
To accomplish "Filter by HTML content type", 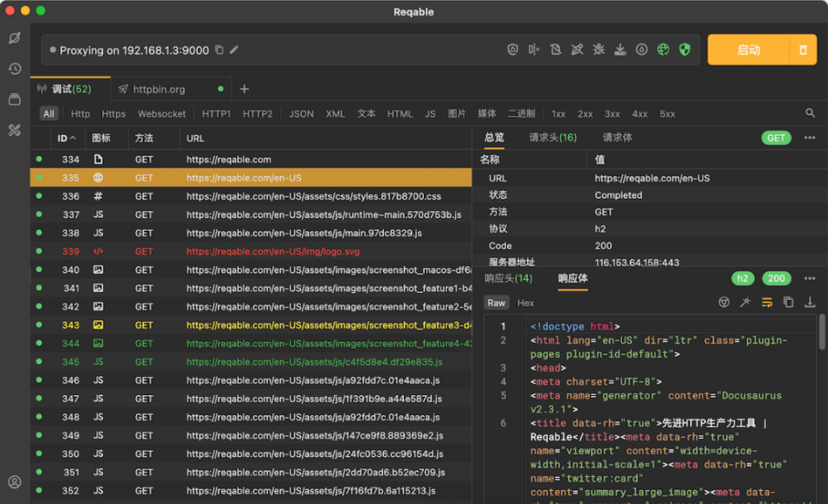I will point(400,114).
